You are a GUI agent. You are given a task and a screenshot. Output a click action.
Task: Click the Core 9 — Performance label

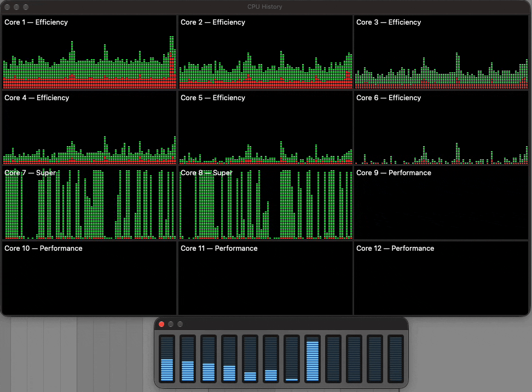[394, 173]
